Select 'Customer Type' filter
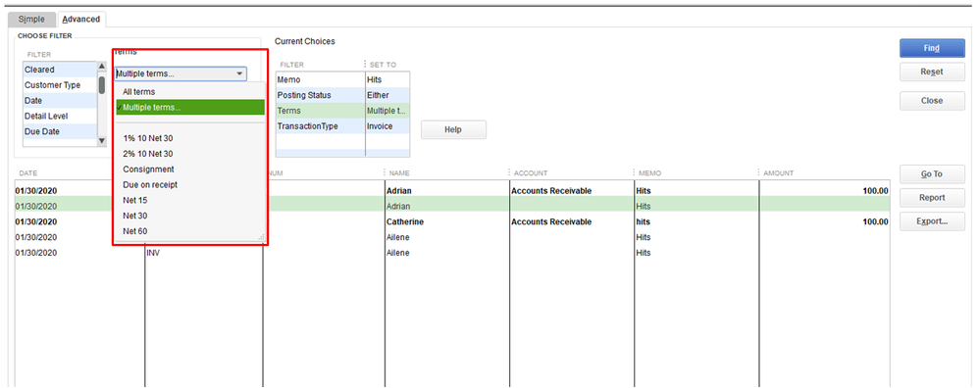 60,85
